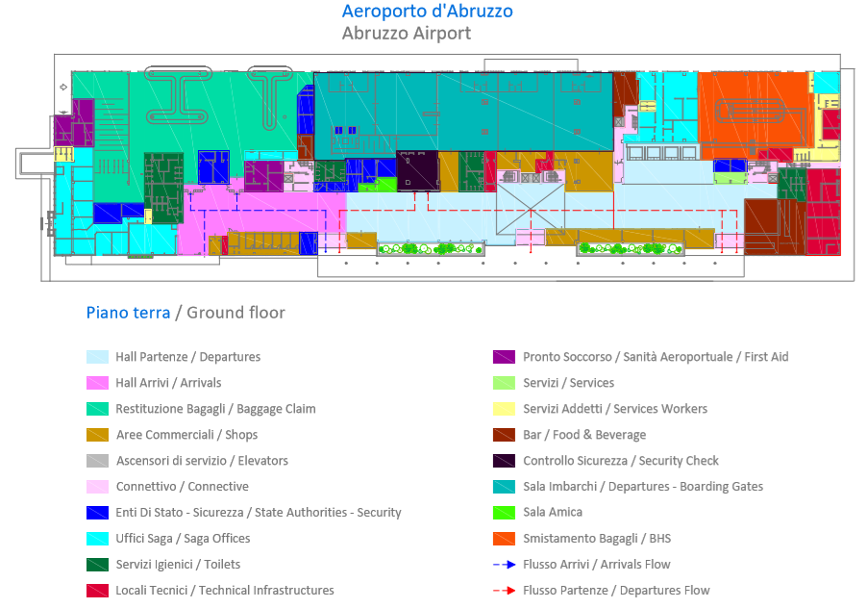Click the Sala Amica bright green swatch

(x=504, y=513)
